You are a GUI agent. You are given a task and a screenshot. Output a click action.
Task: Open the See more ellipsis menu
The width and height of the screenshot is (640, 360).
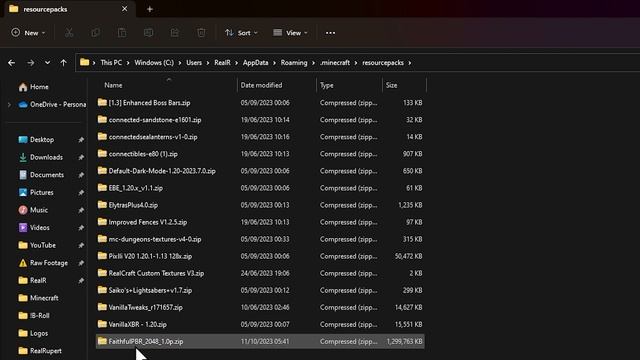(330, 33)
